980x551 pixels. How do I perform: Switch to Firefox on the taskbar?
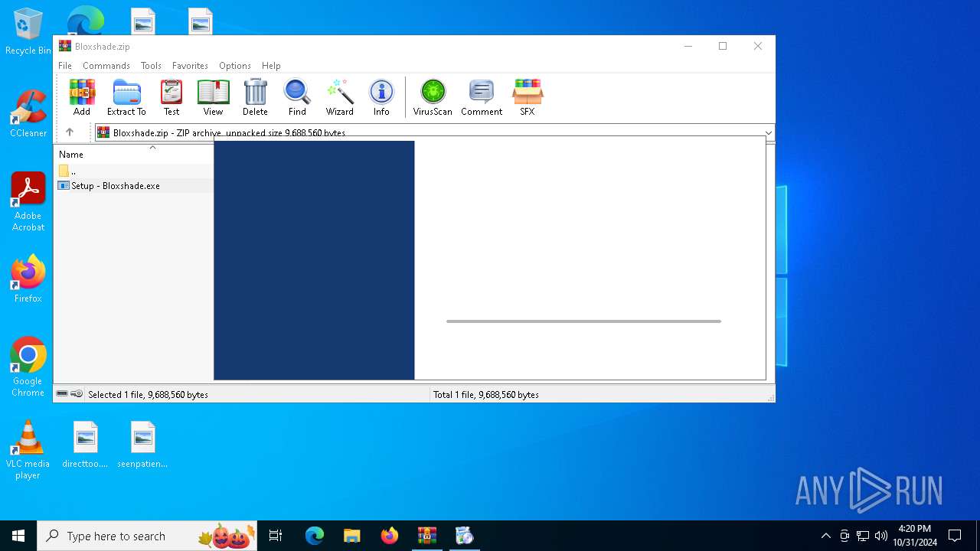click(x=390, y=536)
